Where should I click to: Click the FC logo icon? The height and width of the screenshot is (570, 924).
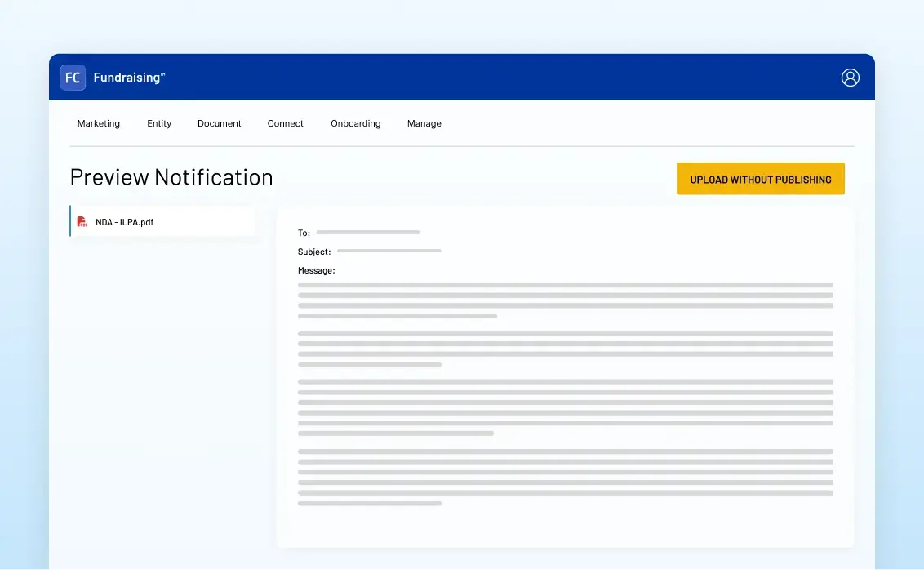(73, 78)
